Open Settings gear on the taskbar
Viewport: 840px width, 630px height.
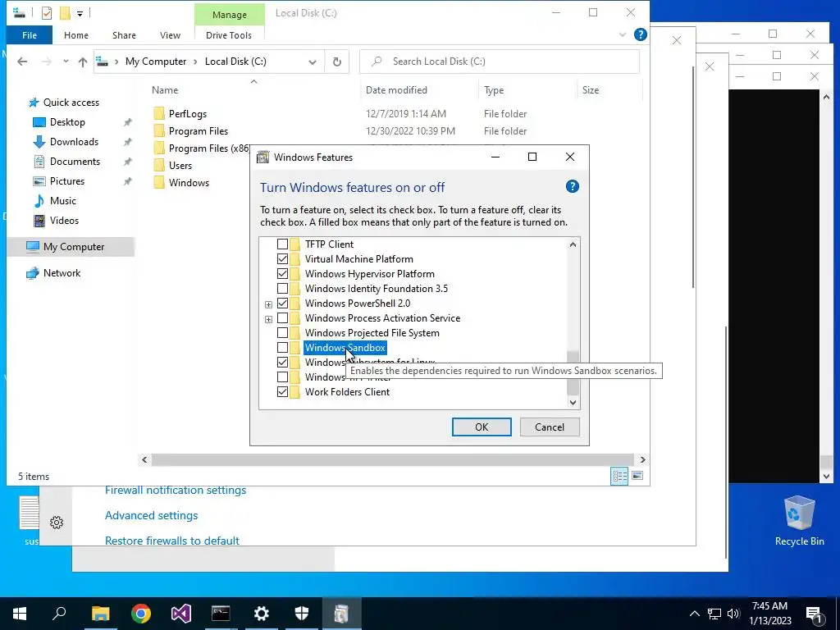(262, 614)
